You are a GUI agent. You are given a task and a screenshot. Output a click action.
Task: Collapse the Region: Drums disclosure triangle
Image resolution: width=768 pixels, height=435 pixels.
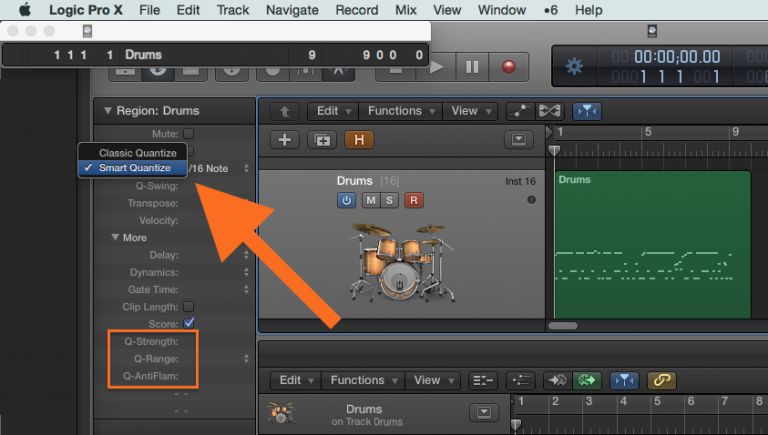(107, 111)
